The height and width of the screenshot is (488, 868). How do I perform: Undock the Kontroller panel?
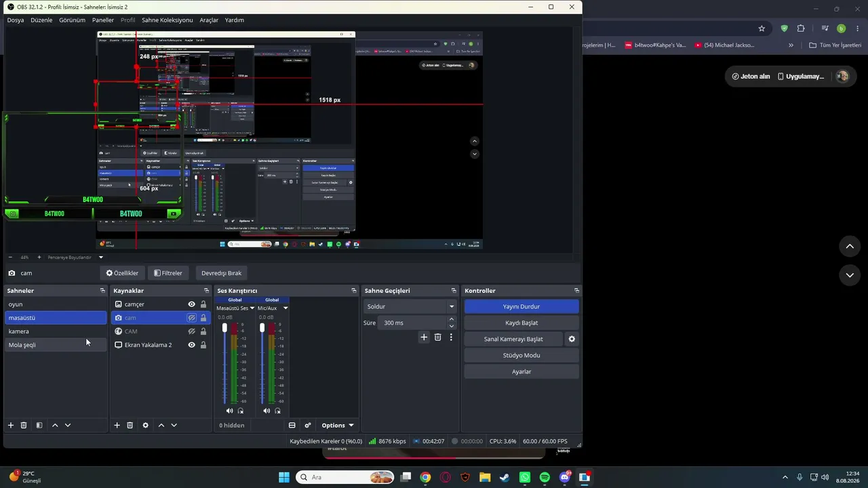pyautogui.click(x=576, y=291)
